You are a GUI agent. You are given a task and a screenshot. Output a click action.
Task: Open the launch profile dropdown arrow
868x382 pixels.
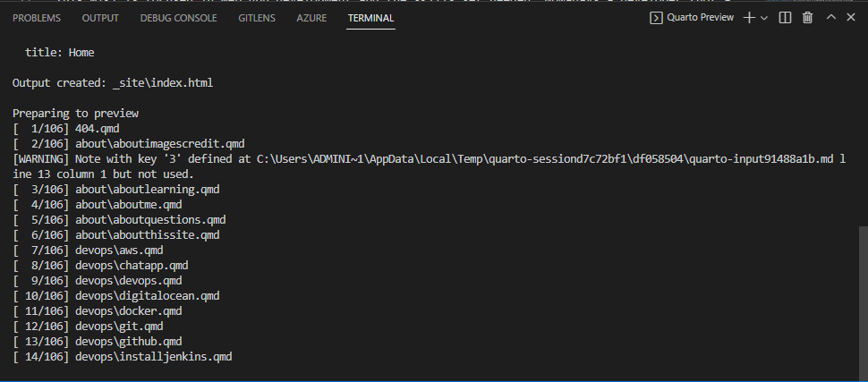[764, 18]
